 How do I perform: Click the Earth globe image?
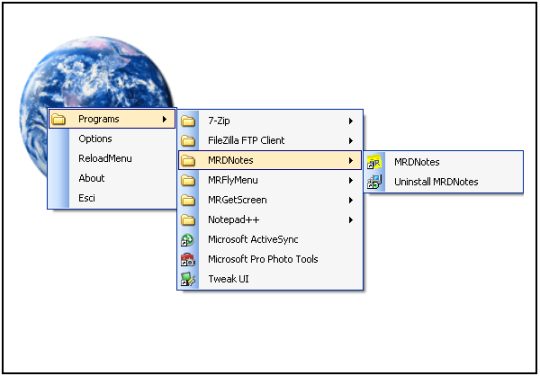coord(96,107)
